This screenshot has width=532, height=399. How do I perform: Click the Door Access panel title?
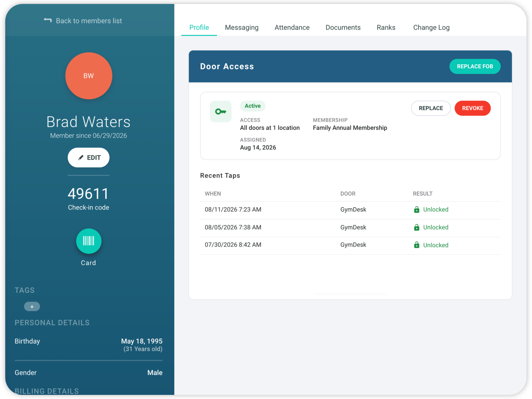click(x=227, y=66)
